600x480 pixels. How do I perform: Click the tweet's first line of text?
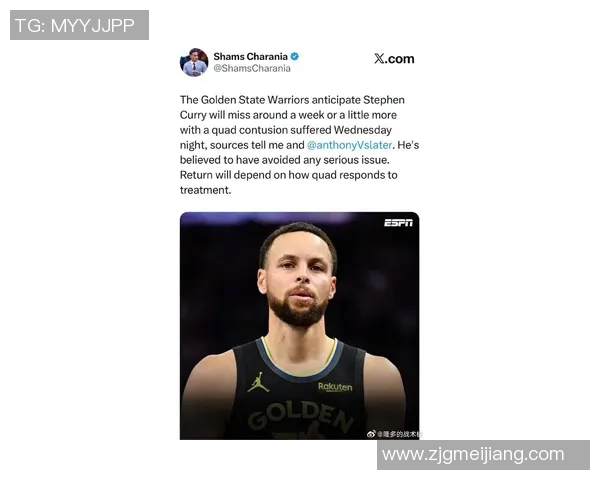click(x=292, y=100)
